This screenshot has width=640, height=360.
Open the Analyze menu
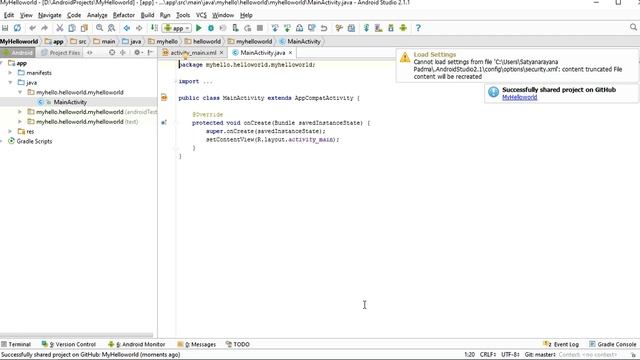click(97, 15)
